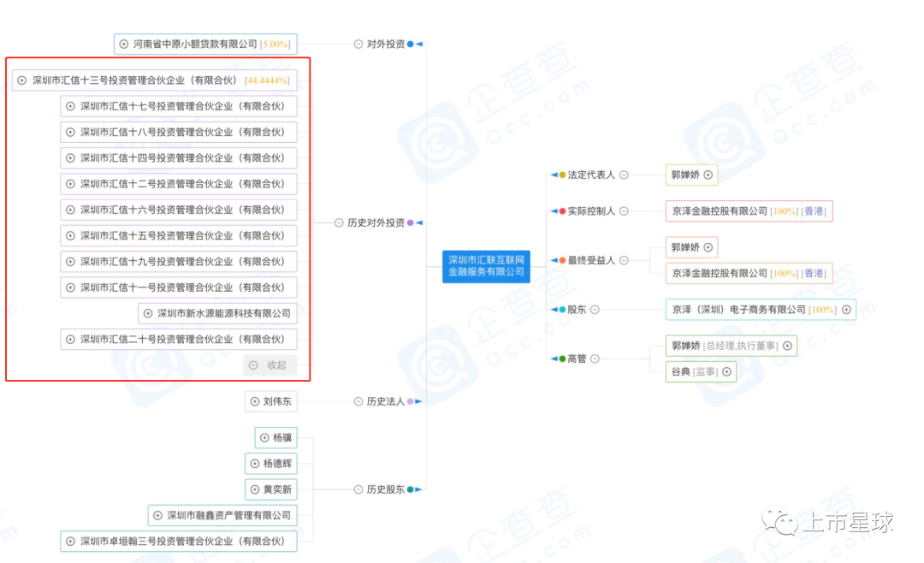The width and height of the screenshot is (924, 563).
Task: Click plus icon on 郭婵娇 under 最终受益人
Action: (x=708, y=247)
